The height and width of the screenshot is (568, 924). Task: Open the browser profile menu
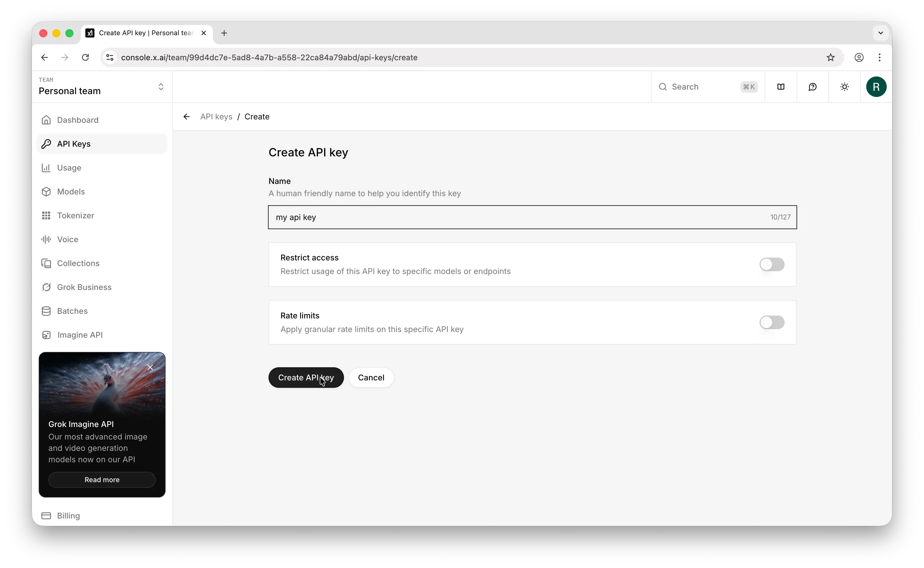[x=859, y=57]
